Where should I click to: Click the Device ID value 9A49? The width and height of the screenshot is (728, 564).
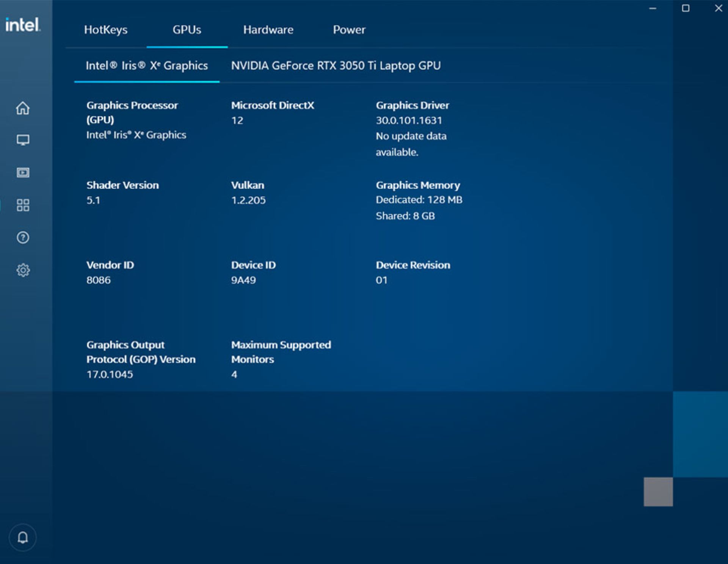pos(243,280)
